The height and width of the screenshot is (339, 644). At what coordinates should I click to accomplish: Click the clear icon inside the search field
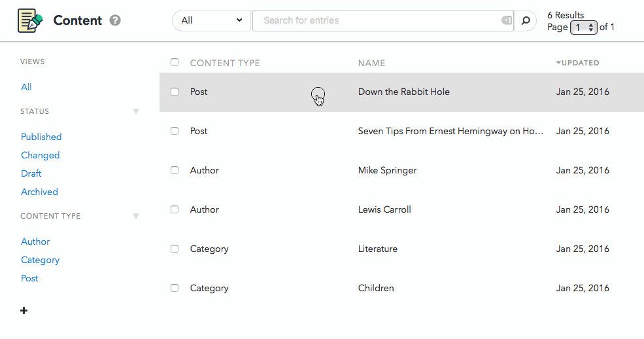tap(506, 20)
